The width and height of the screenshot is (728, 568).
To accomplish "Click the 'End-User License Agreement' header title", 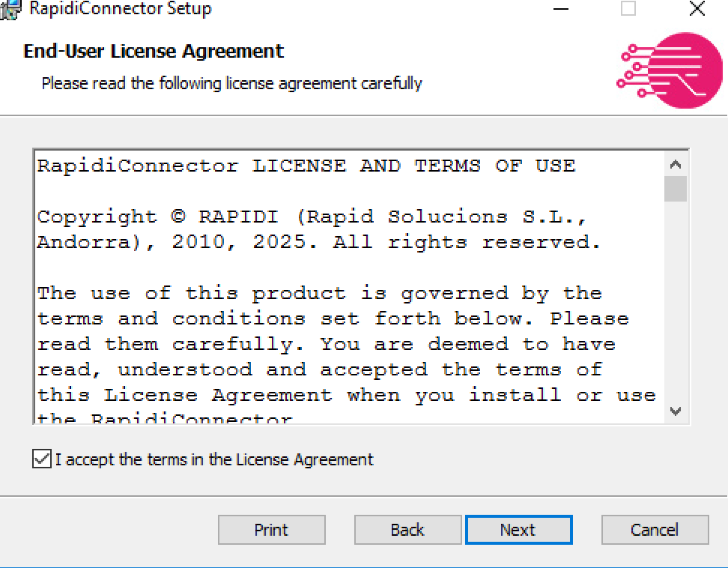I will pyautogui.click(x=154, y=51).
